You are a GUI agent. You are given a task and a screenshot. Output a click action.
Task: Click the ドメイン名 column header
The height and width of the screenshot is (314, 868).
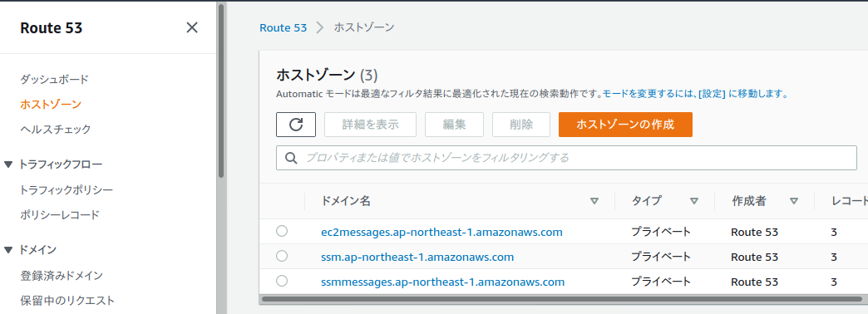pos(345,201)
